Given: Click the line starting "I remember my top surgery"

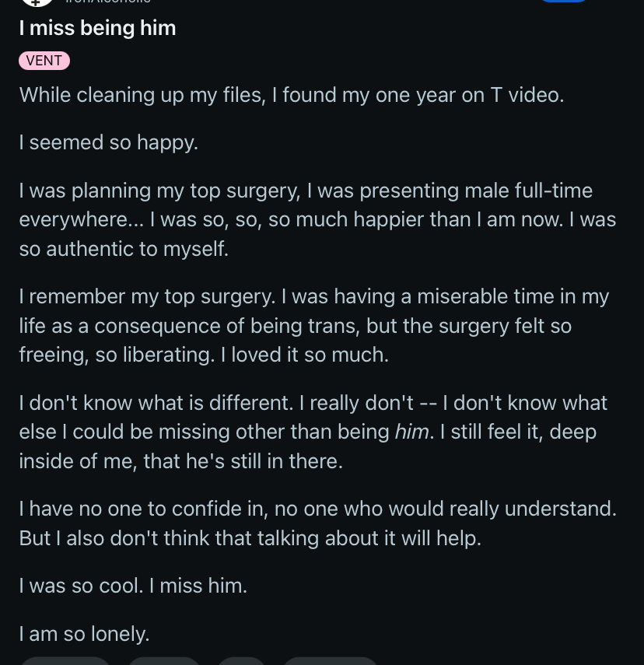Looking at the screenshot, I should click(x=313, y=296).
